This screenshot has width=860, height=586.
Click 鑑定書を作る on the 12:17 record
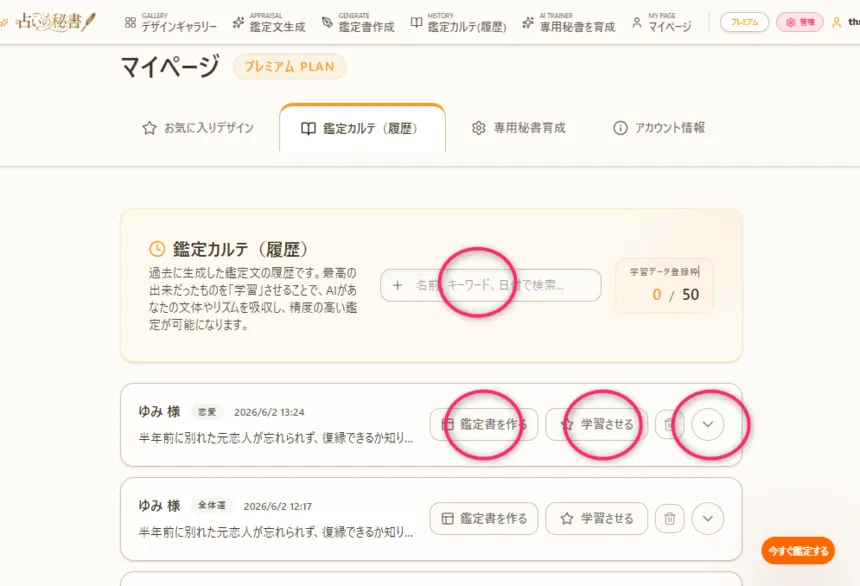click(484, 519)
